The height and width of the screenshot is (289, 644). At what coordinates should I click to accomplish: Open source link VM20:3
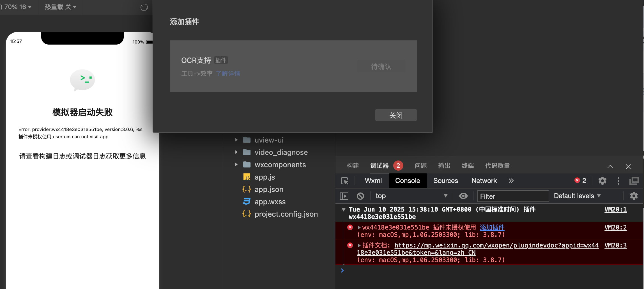(615, 245)
